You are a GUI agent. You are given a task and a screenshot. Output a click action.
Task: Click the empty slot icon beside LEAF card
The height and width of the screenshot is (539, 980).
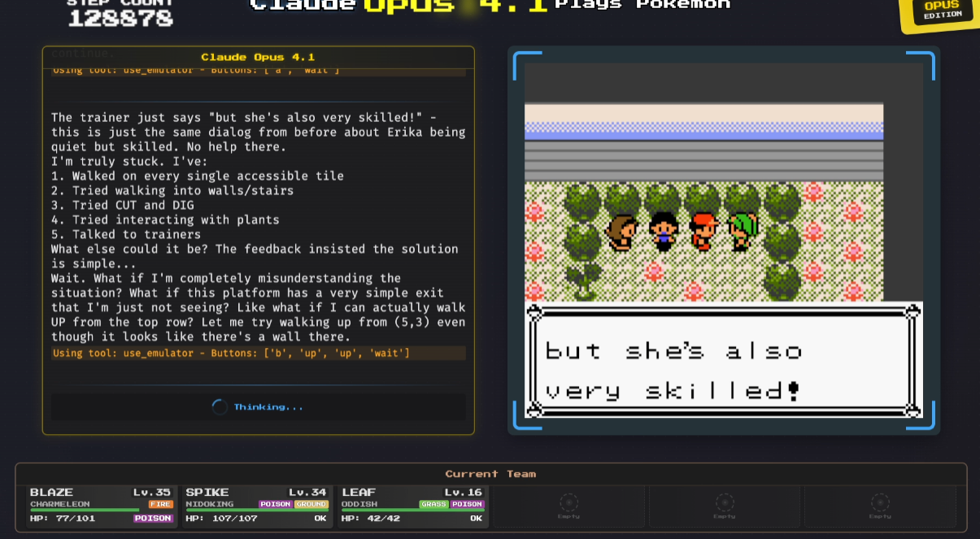(569, 504)
